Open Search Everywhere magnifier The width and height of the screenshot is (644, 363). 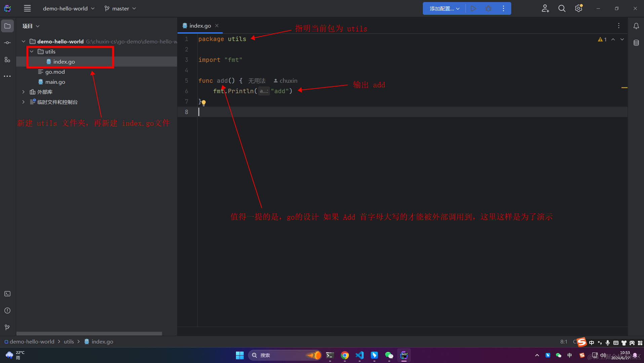[562, 8]
